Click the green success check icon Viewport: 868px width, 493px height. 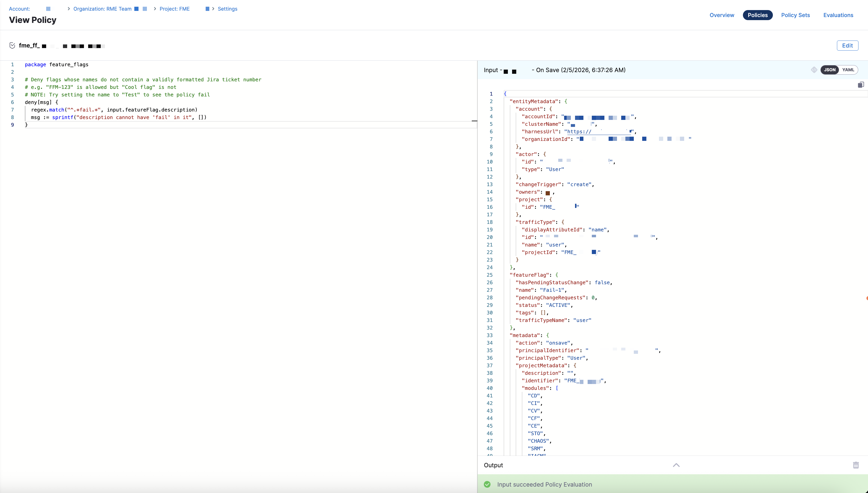point(487,485)
